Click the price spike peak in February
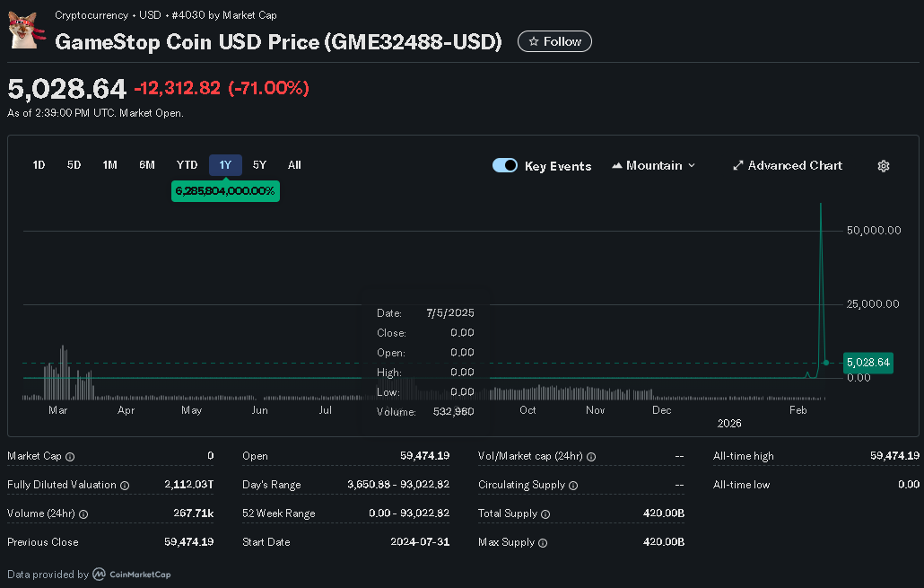This screenshot has height=588, width=924. 820,206
